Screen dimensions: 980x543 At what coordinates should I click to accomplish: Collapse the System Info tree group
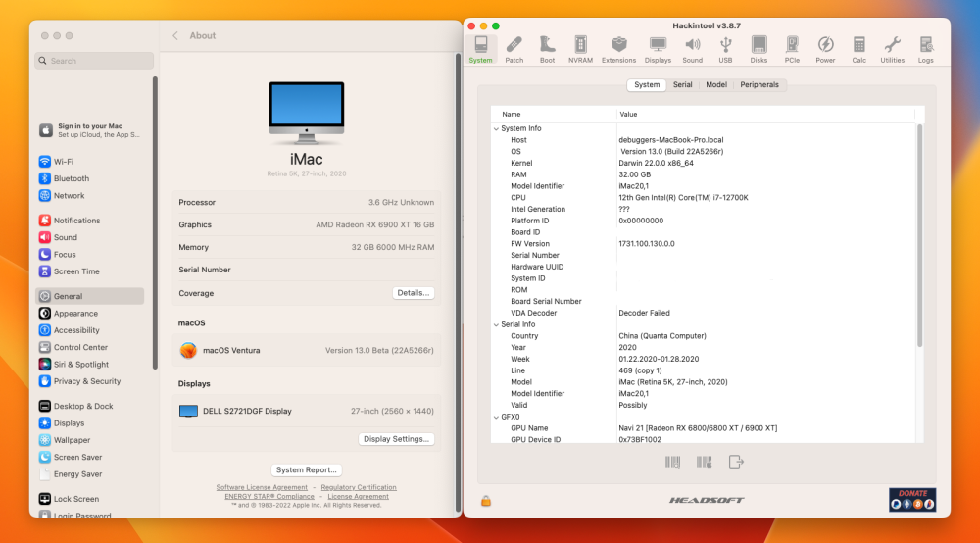click(496, 128)
